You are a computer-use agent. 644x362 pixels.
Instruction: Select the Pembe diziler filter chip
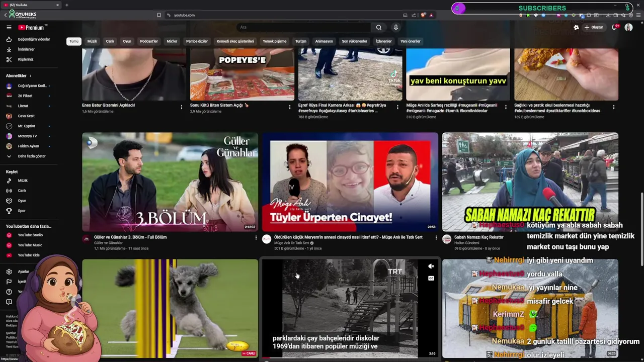point(197,41)
